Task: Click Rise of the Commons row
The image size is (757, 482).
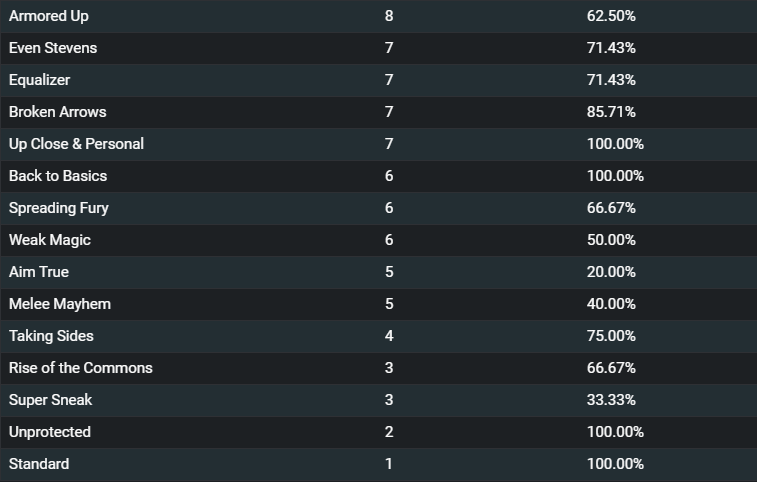Action: point(378,368)
